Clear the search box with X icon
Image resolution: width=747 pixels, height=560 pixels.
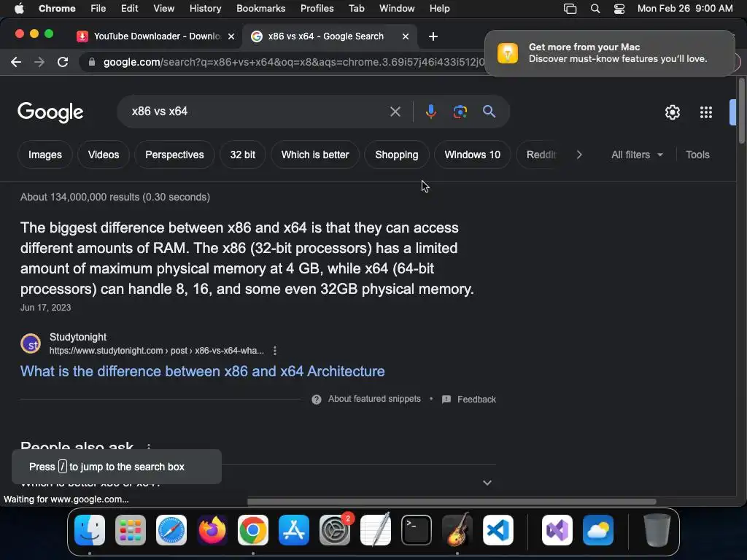(x=395, y=112)
